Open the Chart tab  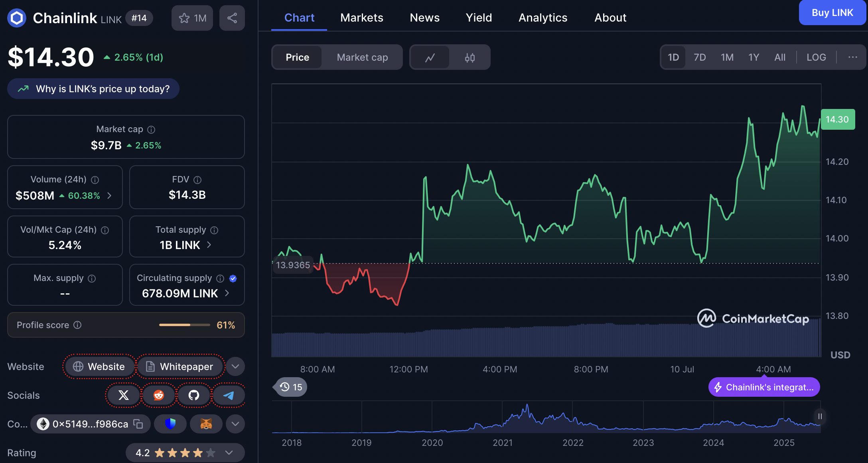(299, 18)
